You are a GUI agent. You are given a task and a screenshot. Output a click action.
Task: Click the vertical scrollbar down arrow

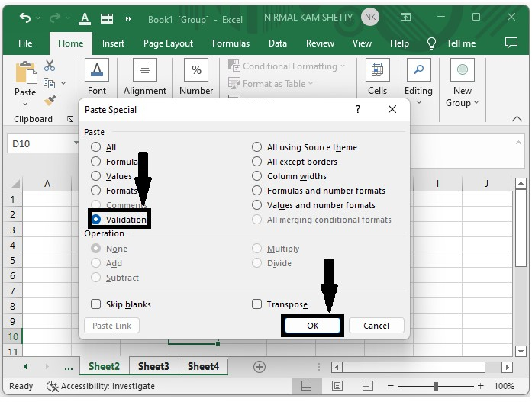click(521, 351)
